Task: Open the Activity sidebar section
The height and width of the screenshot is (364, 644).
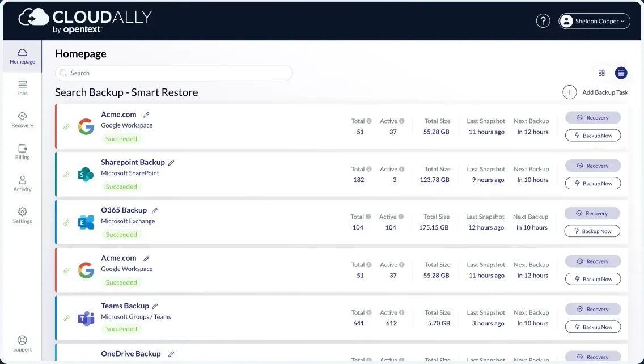Action: coord(22,184)
